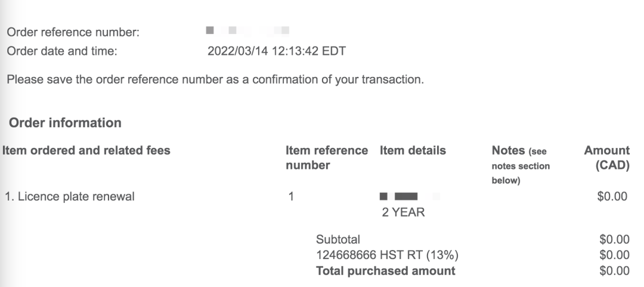Image resolution: width=644 pixels, height=287 pixels.
Task: Select the 2022/03/14 12:13:42 EDT timestamp
Action: coord(277,51)
